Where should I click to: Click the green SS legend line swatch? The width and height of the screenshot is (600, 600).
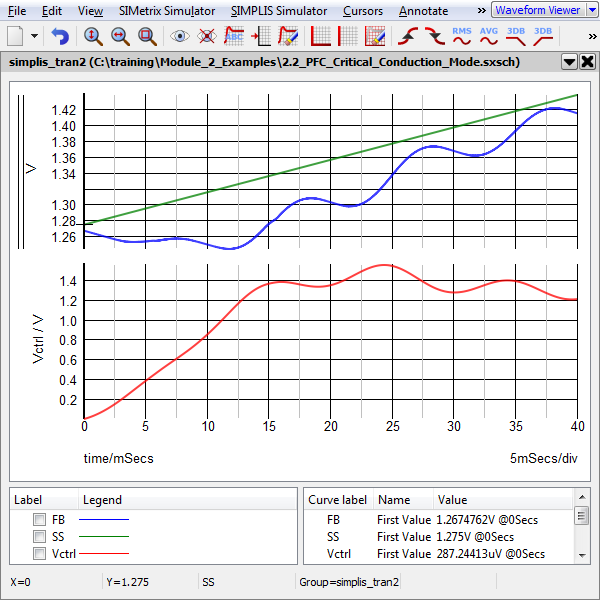point(104,537)
